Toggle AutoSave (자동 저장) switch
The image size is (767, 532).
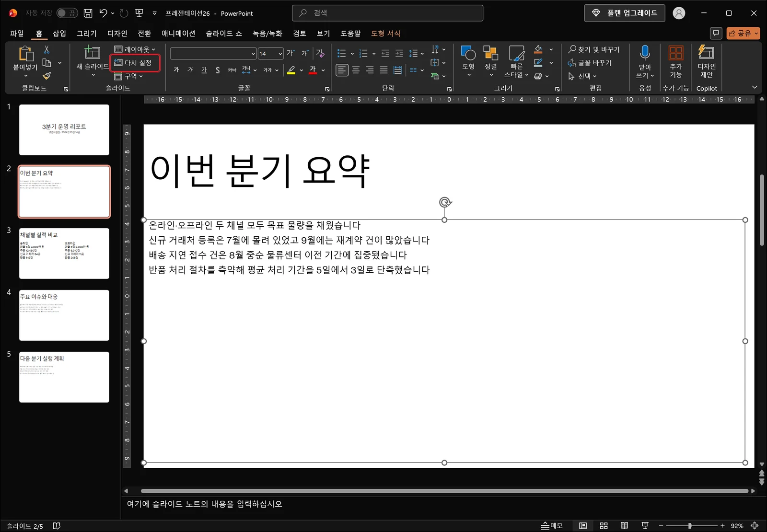point(67,13)
